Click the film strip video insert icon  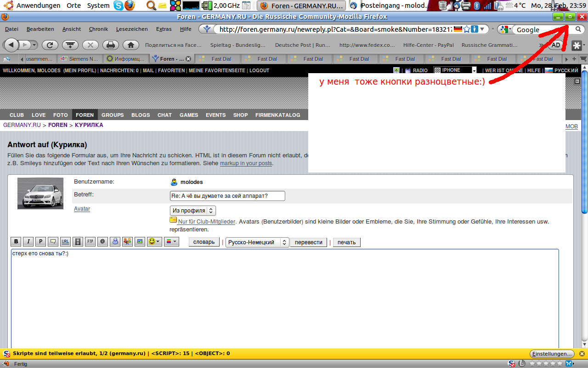click(78, 241)
